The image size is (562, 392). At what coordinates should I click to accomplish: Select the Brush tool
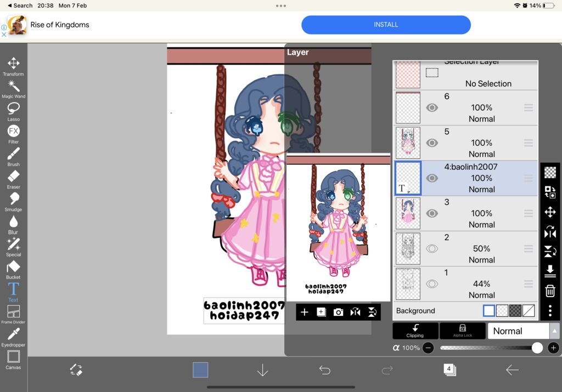click(13, 157)
